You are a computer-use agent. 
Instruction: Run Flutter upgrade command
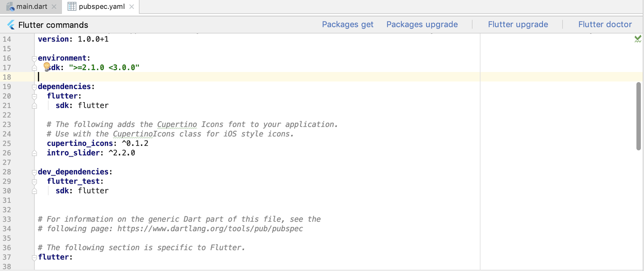tap(518, 25)
